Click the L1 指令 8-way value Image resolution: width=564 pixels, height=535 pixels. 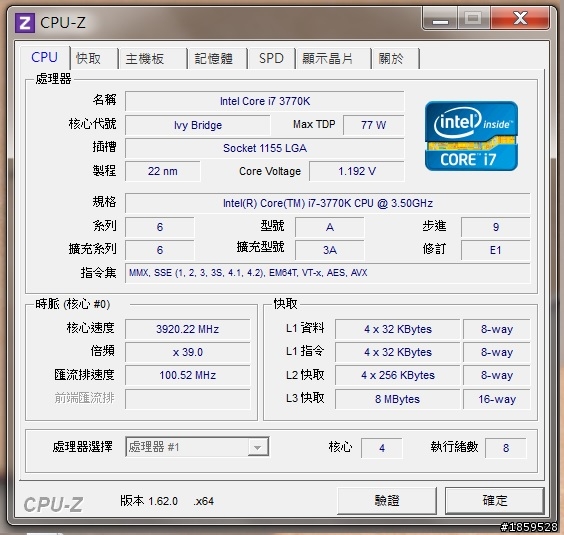point(497,352)
